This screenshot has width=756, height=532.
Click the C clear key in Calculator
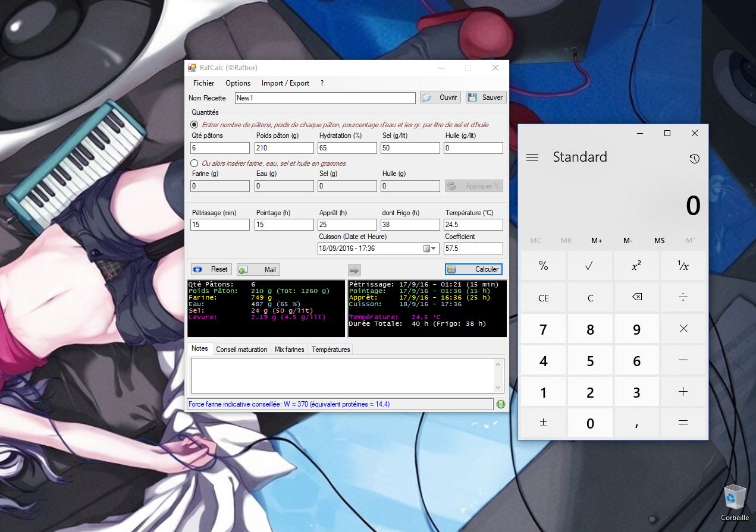tap(590, 297)
